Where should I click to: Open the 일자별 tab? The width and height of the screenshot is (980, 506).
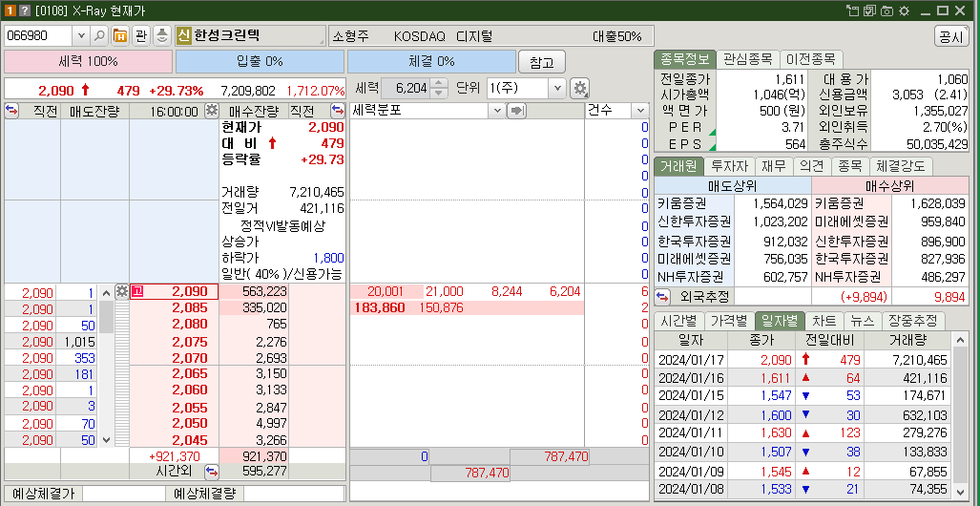click(x=779, y=321)
